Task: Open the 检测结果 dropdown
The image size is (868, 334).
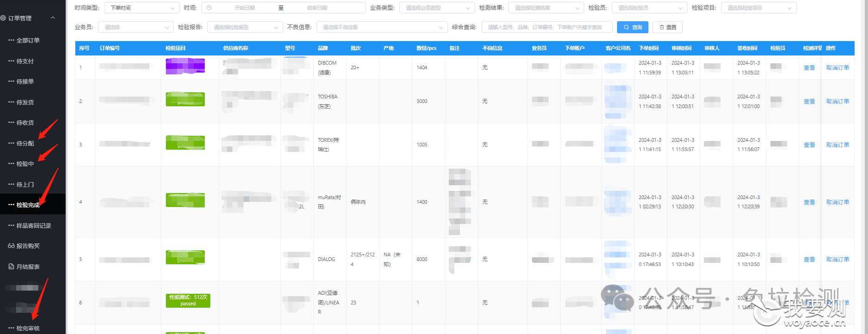Action: (546, 8)
